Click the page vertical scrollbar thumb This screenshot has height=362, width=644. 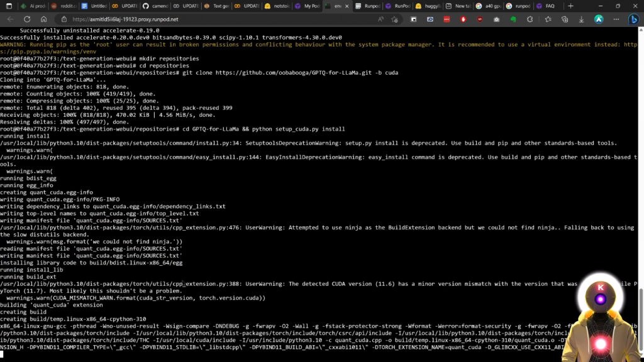[641, 319]
